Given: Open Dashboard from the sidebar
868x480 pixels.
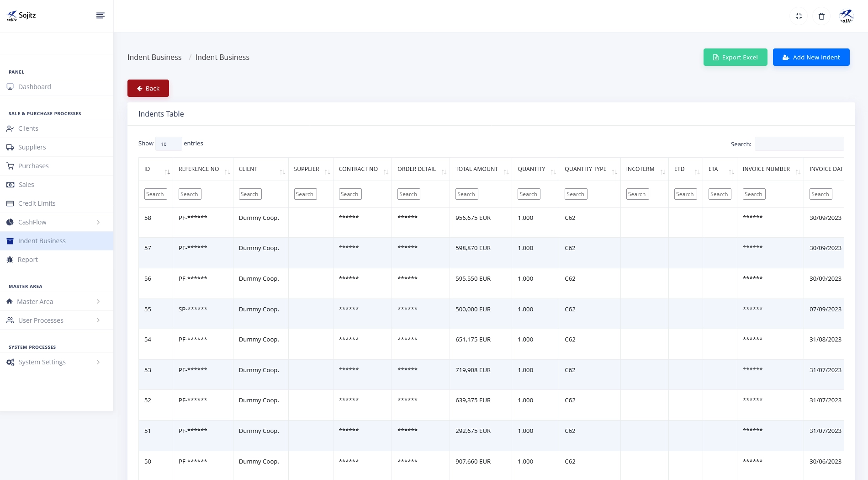Looking at the screenshot, I should (57, 87).
